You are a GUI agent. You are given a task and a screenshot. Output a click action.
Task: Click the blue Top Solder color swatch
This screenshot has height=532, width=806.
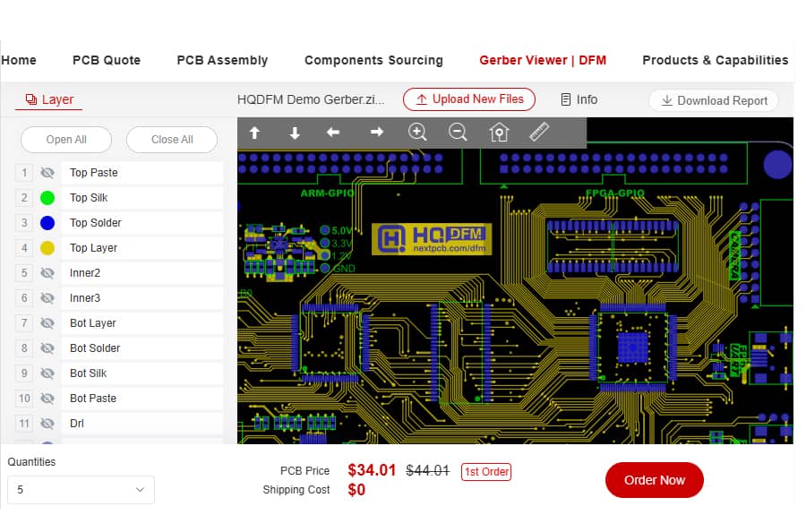point(47,223)
